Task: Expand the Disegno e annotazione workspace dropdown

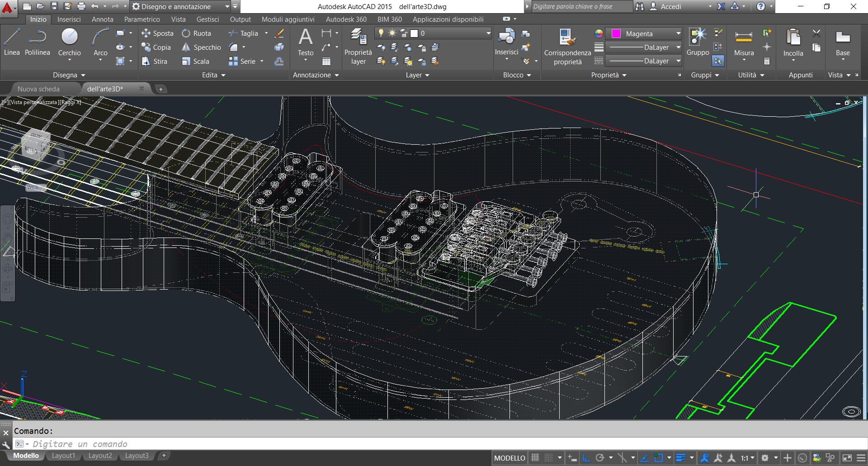Action: pyautogui.click(x=227, y=7)
